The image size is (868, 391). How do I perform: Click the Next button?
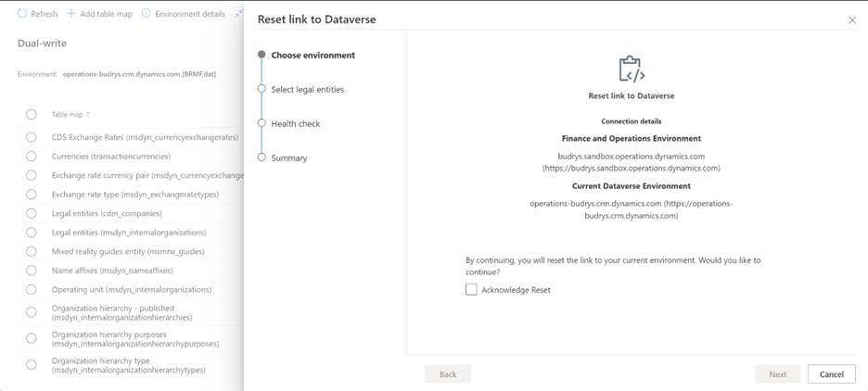778,374
